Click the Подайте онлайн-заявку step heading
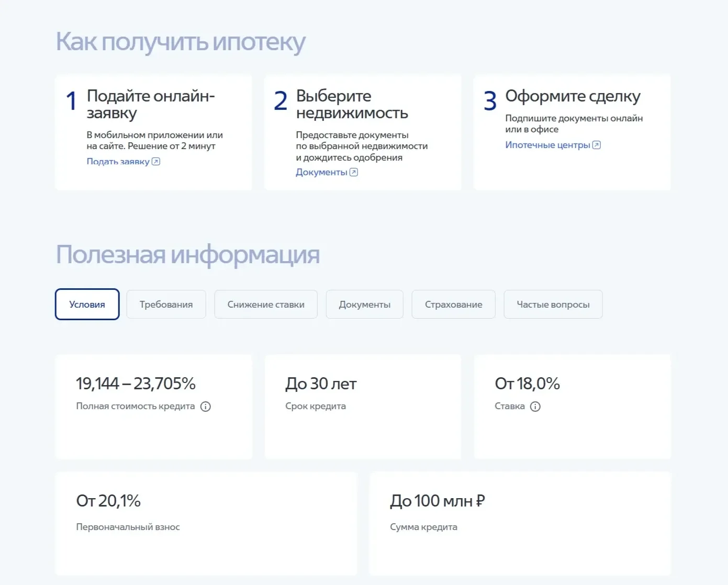The width and height of the screenshot is (728, 585). click(x=151, y=104)
